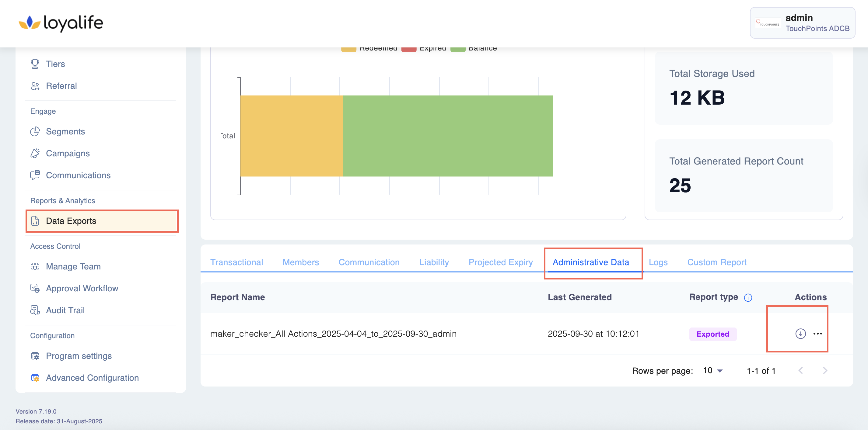This screenshot has width=868, height=430.
Task: Go to next page of reports
Action: tap(824, 370)
